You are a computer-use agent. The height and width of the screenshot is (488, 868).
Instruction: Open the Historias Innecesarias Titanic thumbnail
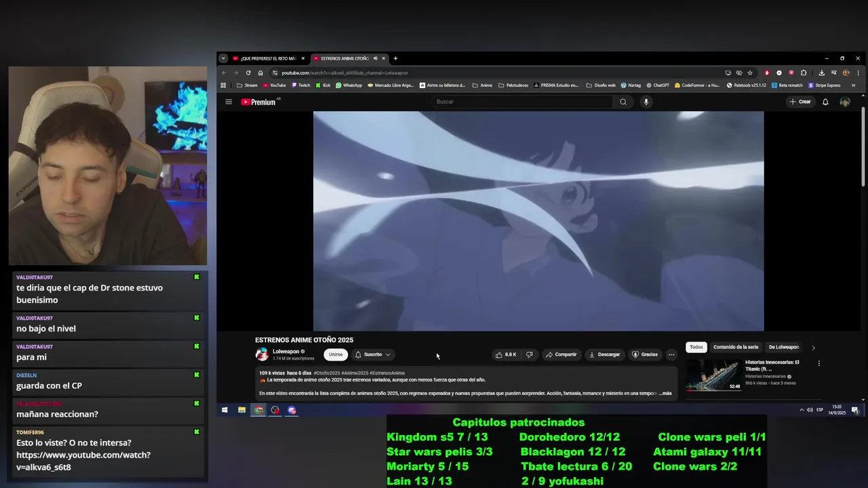click(713, 375)
